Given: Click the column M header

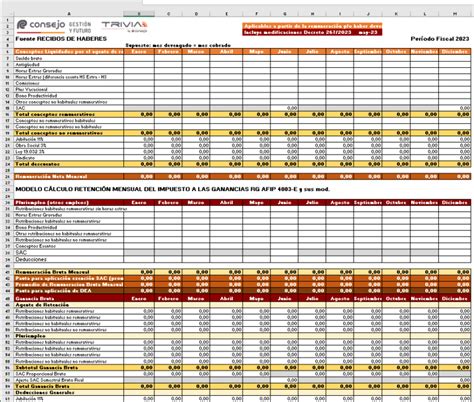Looking at the screenshot, I should [455, 14].
